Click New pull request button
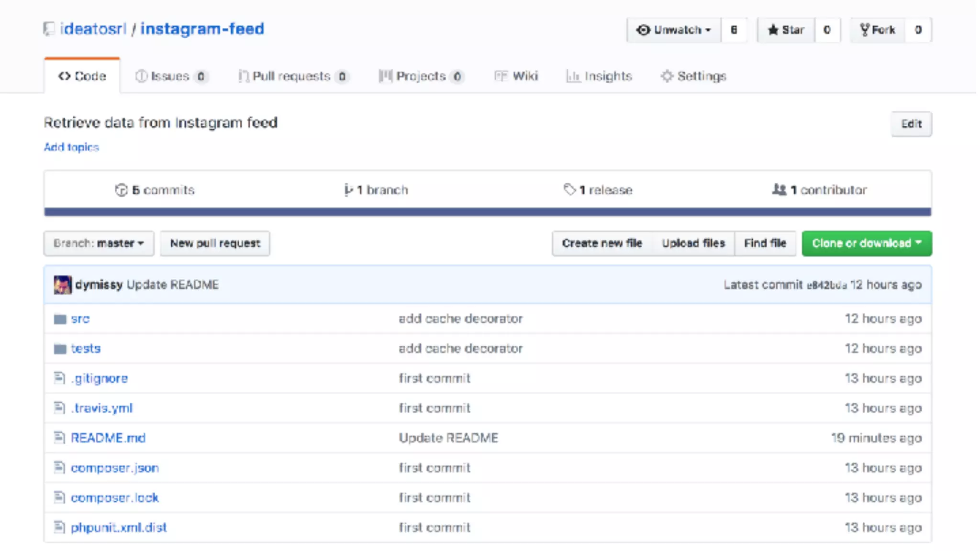980x551 pixels. click(x=215, y=243)
